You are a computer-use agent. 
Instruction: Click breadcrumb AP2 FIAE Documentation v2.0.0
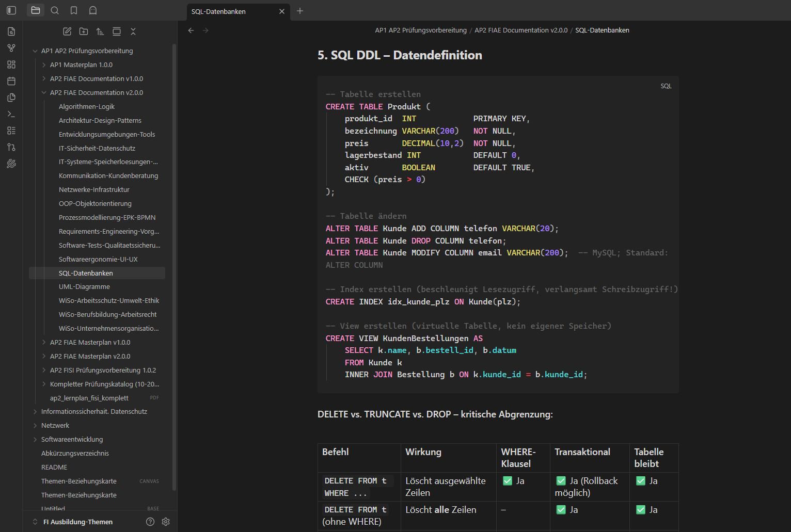(x=521, y=30)
